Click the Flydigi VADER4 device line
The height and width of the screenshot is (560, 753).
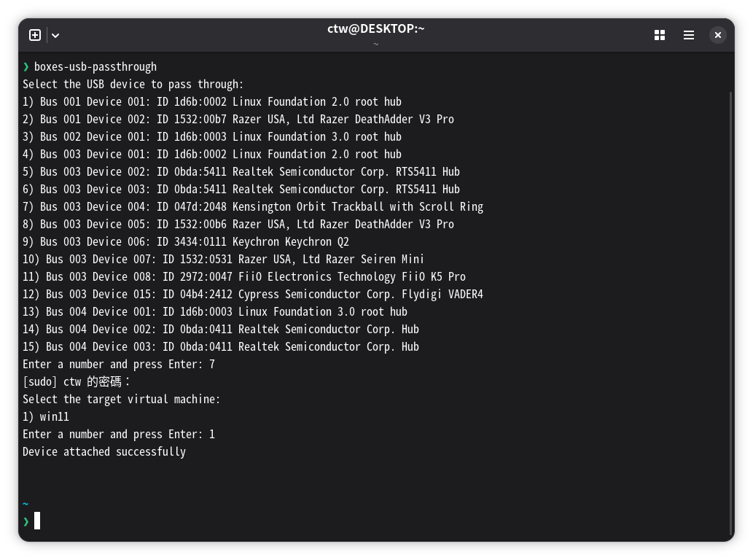tap(253, 295)
